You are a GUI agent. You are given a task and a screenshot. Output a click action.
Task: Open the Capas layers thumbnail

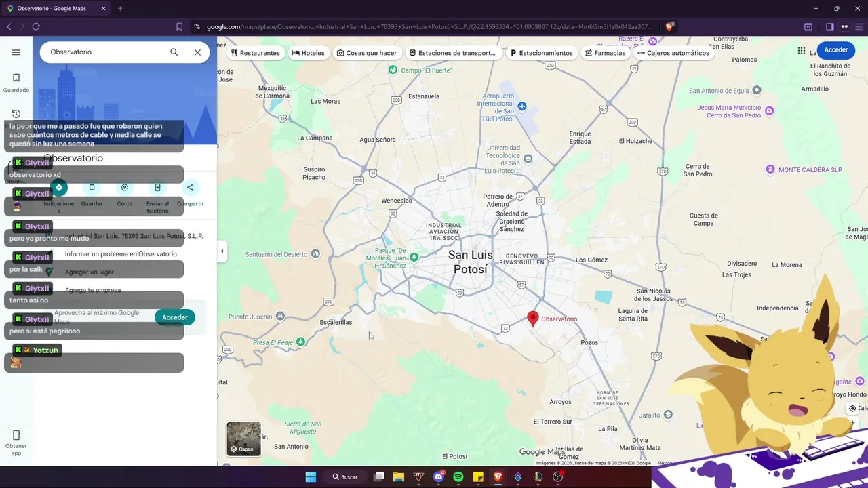click(x=243, y=439)
